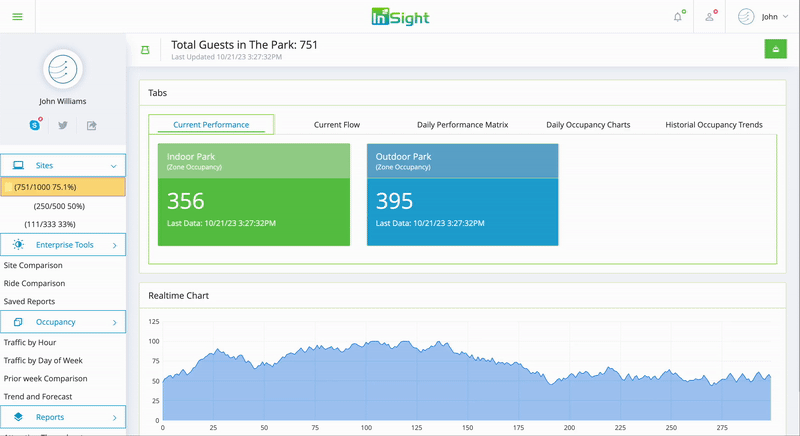
Task: Collapse the Sites section
Action: (63, 165)
